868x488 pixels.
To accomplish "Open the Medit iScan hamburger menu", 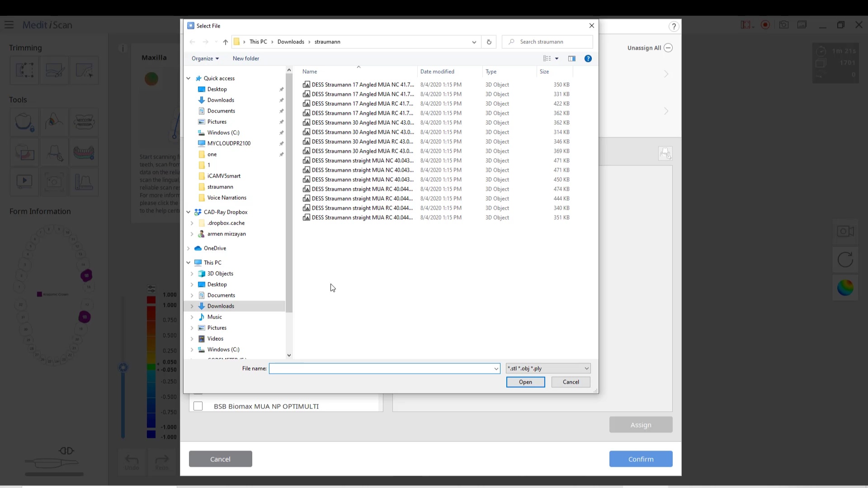I will click(9, 25).
